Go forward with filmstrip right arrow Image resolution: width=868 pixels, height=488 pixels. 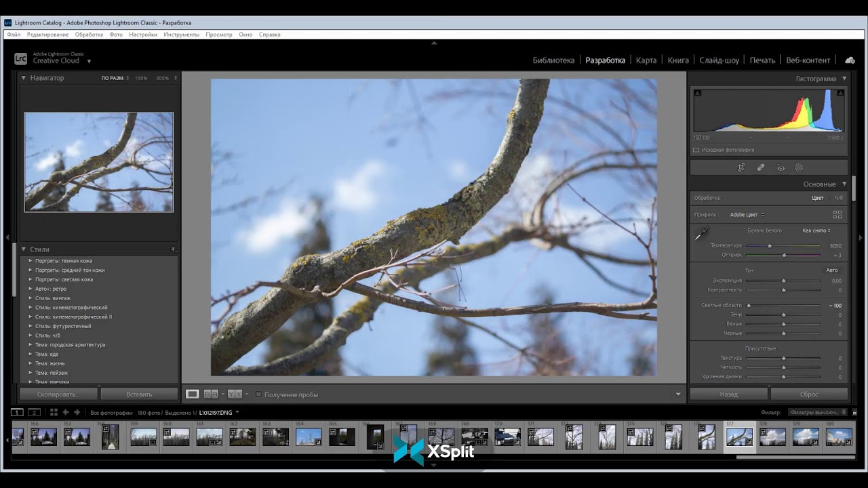point(77,412)
